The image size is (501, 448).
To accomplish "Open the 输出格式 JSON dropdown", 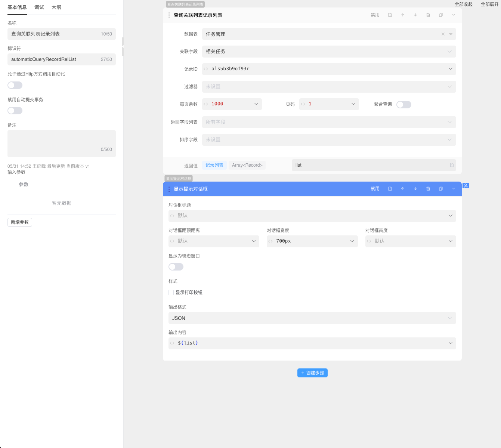I will pos(312,318).
